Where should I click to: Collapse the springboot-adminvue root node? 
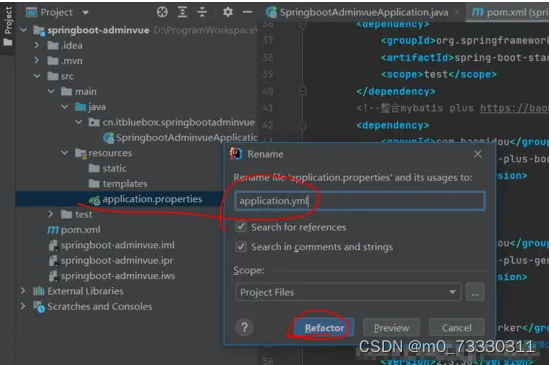[24, 30]
